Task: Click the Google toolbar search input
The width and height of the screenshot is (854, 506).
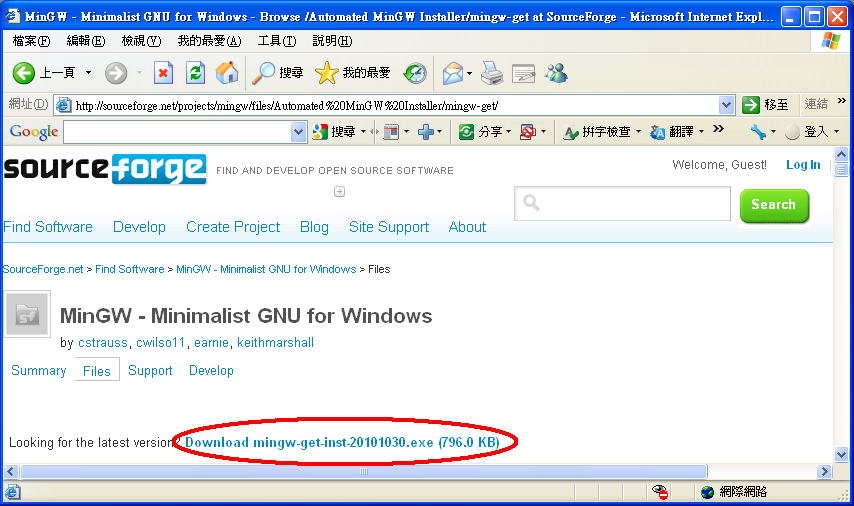Action: (178, 132)
